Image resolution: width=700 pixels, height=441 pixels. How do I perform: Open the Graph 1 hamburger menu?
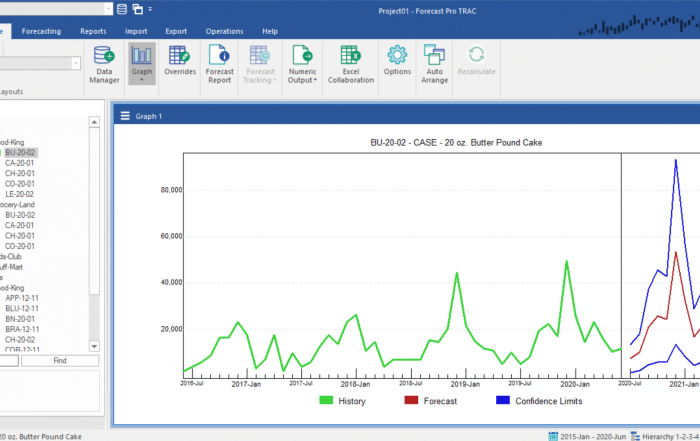125,116
